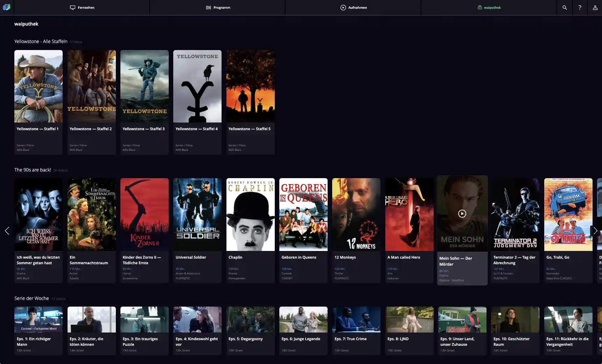The image size is (602, 364).
Task: Open A Man called Hero poster
Action: coord(409,215)
